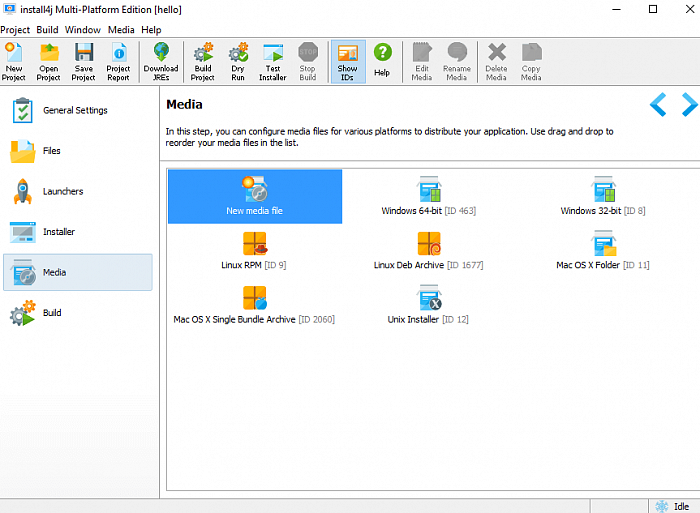Open the Project menu
This screenshot has width=700, height=513.
pyautogui.click(x=15, y=30)
